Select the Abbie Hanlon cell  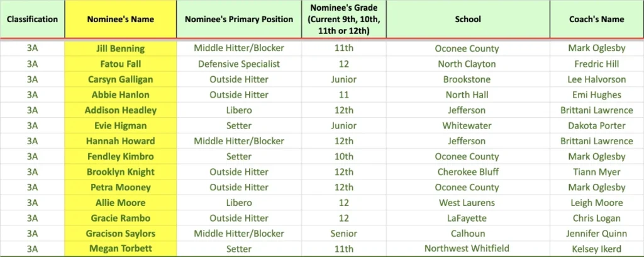(121, 95)
